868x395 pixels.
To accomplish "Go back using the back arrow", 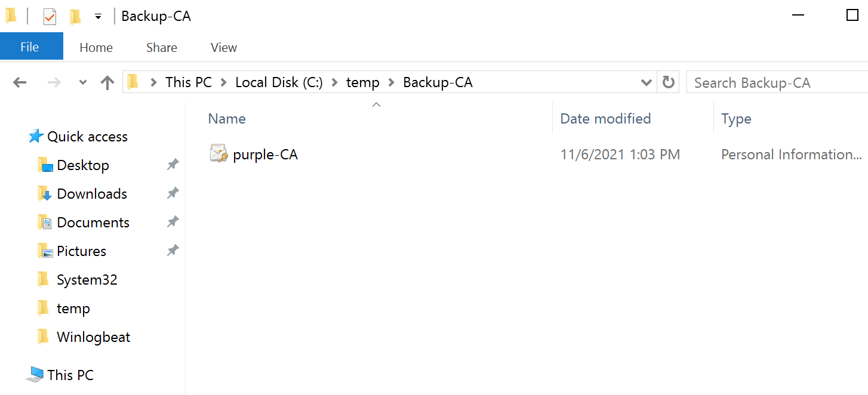I will [20, 82].
